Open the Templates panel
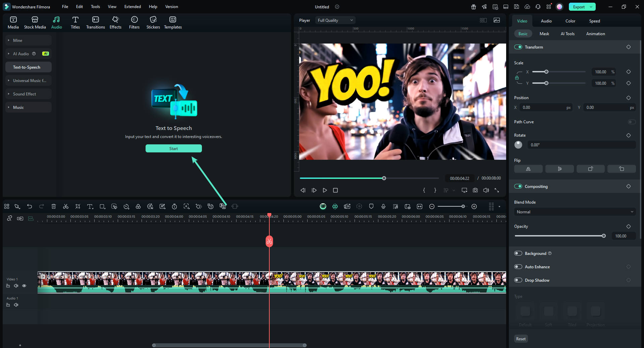 (173, 22)
